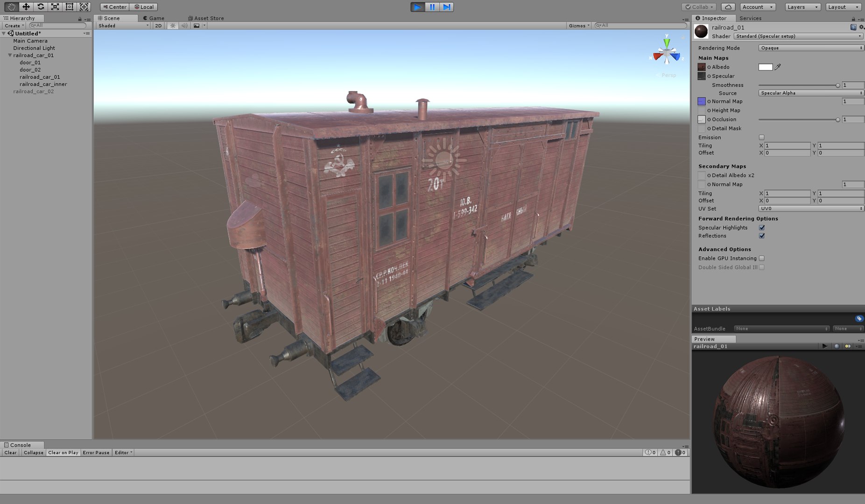This screenshot has width=865, height=504.
Task: Open the Shader dropdown
Action: tap(798, 36)
